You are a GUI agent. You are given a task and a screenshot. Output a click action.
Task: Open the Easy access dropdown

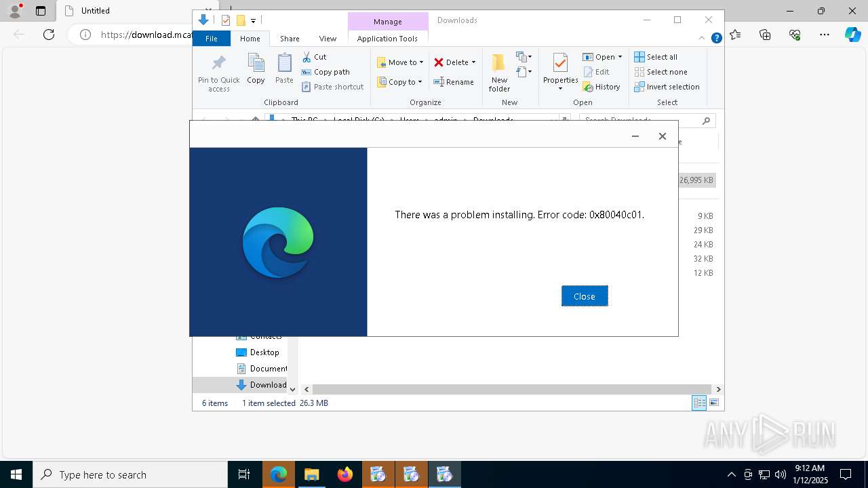pos(524,72)
